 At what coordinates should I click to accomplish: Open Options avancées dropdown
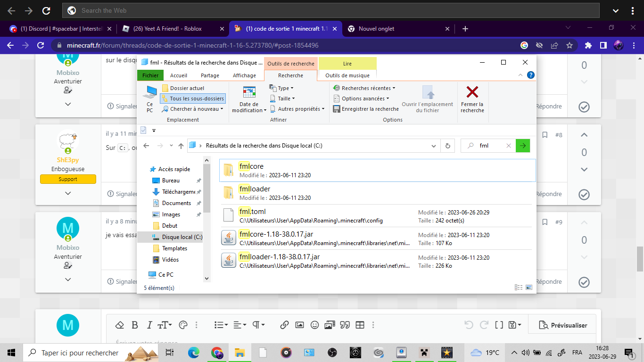[362, 99]
